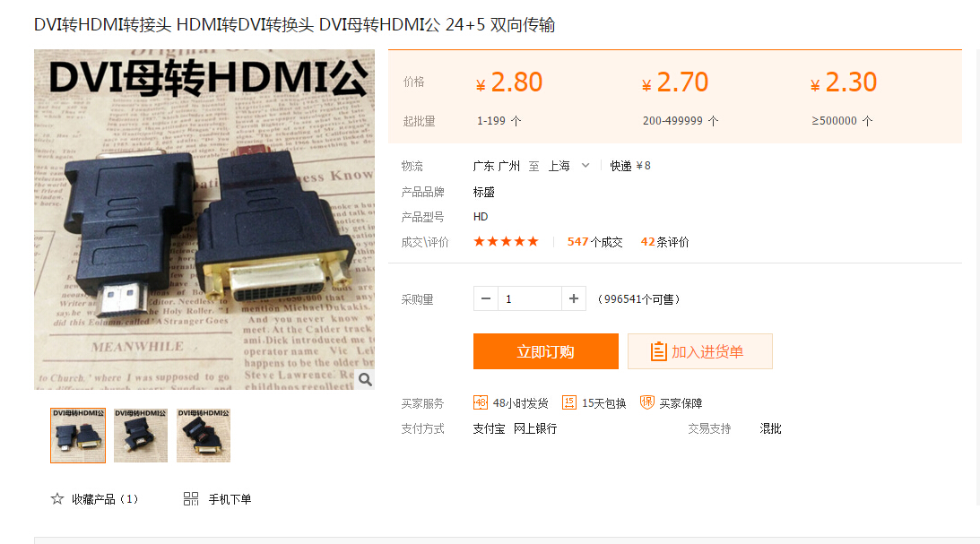
Task: Click the 手机下单 mobile order link
Action: click(x=230, y=499)
